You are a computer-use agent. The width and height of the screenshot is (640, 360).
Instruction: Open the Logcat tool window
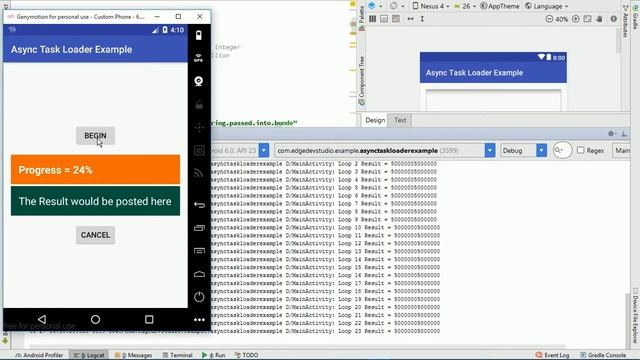[89, 355]
